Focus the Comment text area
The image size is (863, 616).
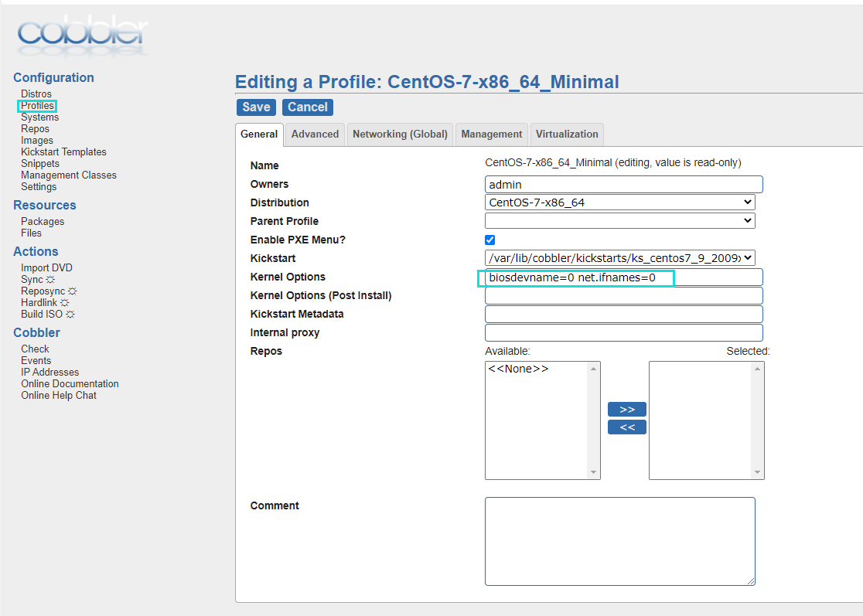(619, 541)
